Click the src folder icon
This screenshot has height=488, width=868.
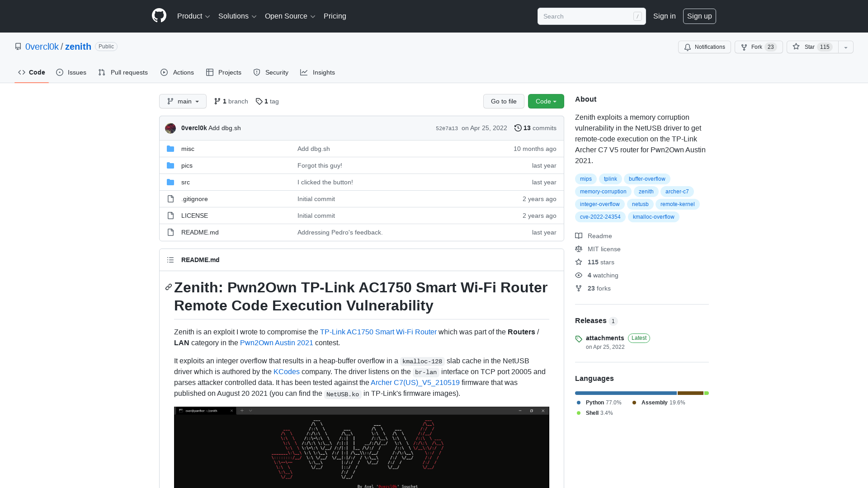(x=170, y=182)
